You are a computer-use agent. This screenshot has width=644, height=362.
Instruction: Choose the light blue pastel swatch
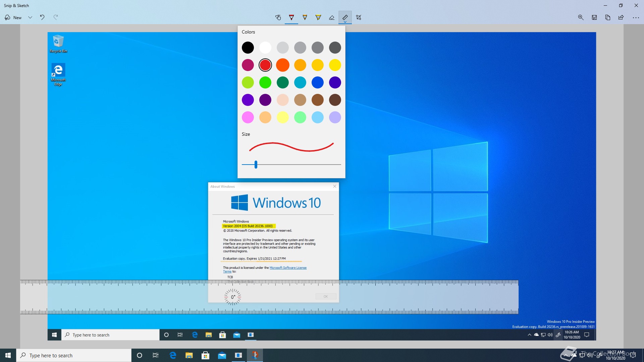[x=318, y=117]
